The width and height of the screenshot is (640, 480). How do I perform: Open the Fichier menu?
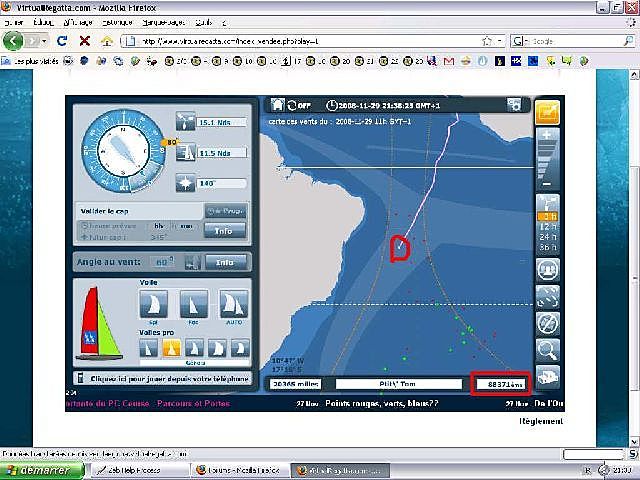click(x=14, y=22)
